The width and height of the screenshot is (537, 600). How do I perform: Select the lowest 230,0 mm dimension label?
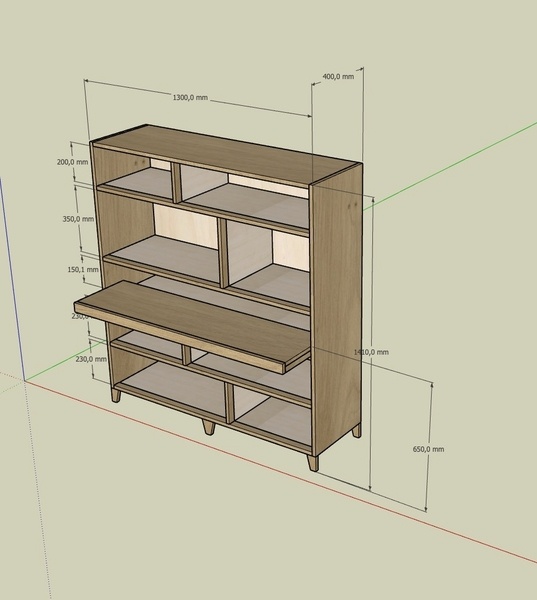point(91,359)
